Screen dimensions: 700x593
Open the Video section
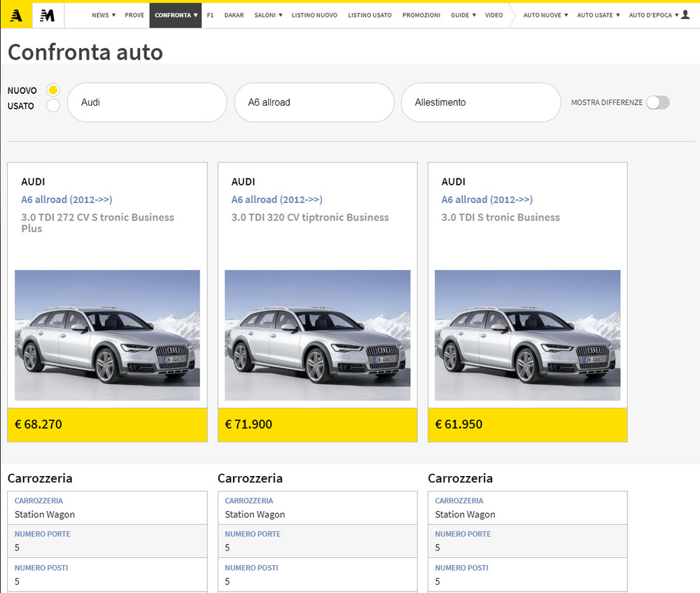point(493,15)
